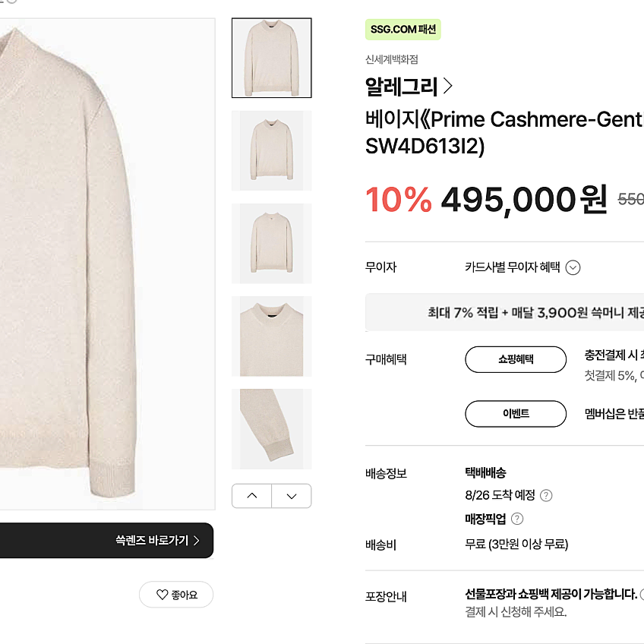Click the SSG.COM 패션 badge
This screenshot has height=644, width=644.
point(403,29)
